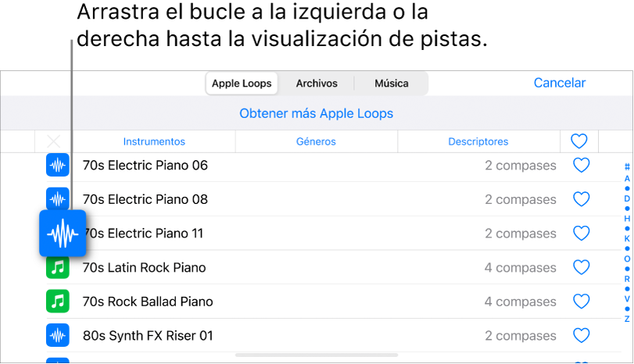Toggle favorite heart for 80s Synth FX Riser 01

click(x=581, y=336)
